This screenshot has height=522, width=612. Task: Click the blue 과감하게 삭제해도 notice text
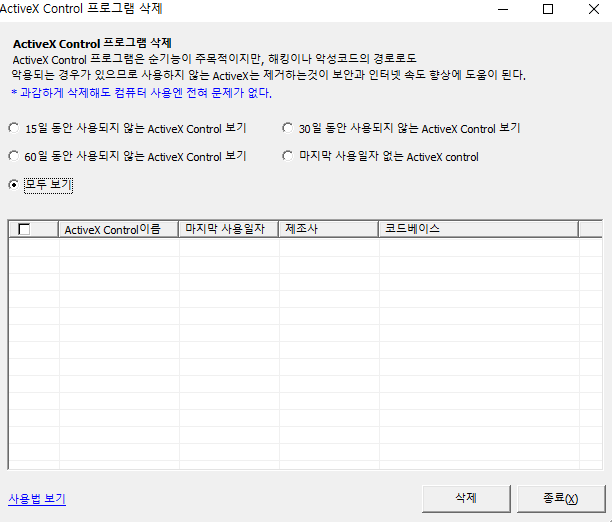pyautogui.click(x=142, y=93)
